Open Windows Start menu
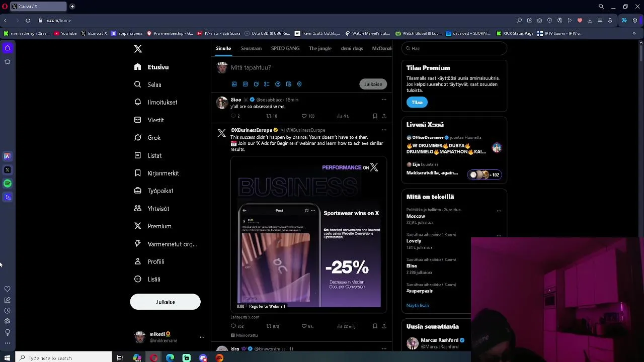 [x=7, y=358]
